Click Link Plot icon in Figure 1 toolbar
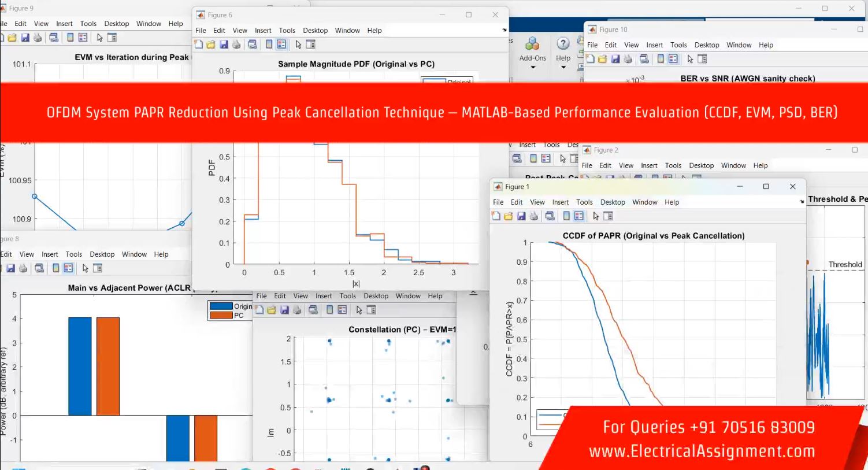This screenshot has height=470, width=868. (550, 216)
